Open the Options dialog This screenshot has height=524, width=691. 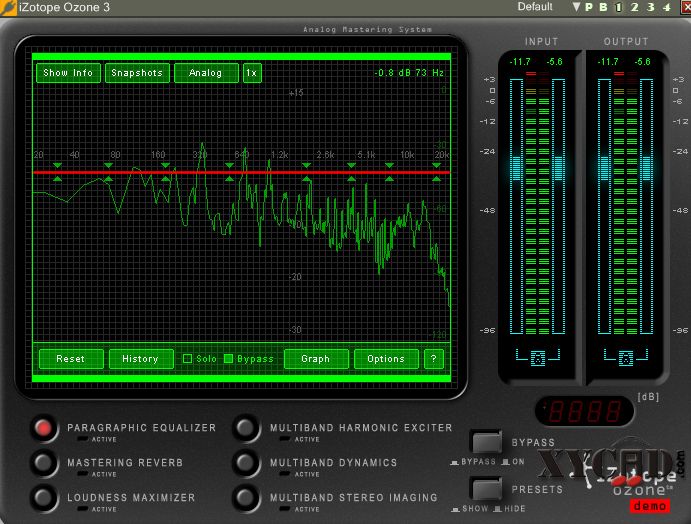pyautogui.click(x=386, y=359)
